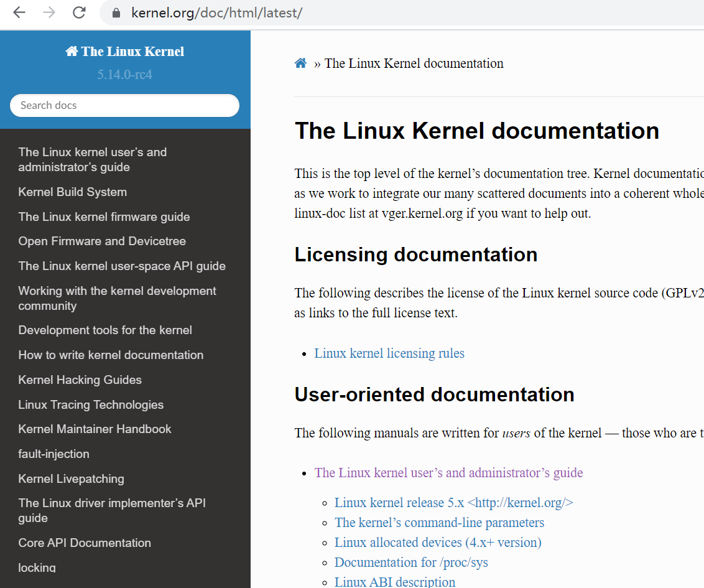
Task: Click the padlock icon in address bar
Action: [x=116, y=13]
